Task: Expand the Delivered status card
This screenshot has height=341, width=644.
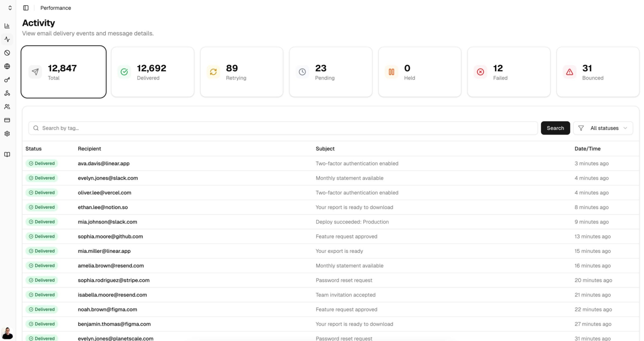Action: (x=152, y=72)
